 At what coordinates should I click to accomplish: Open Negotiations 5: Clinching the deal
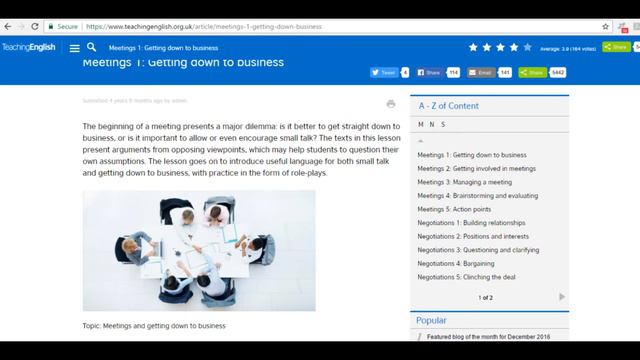[466, 277]
